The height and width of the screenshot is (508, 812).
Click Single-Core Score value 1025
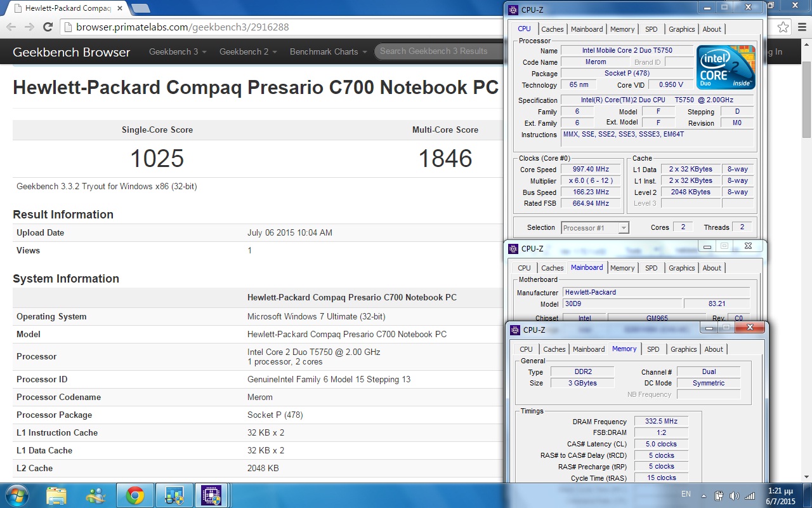(x=157, y=158)
